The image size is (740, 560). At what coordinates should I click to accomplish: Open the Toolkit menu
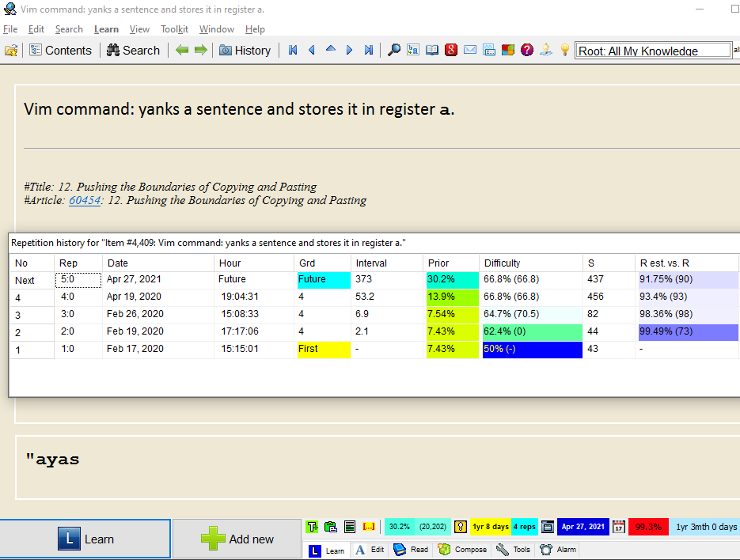tap(174, 29)
